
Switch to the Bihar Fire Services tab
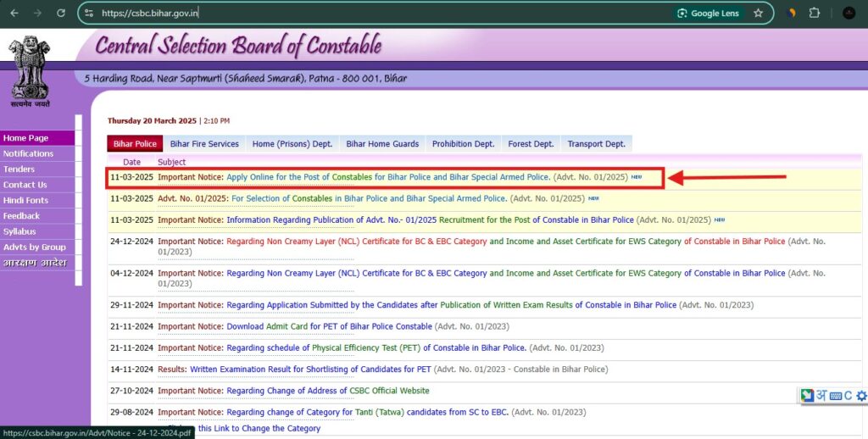[x=204, y=143]
